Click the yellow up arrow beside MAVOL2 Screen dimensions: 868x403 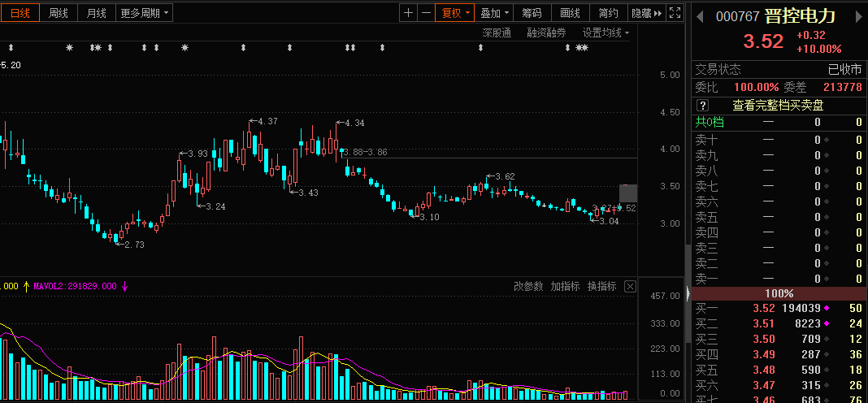point(26,286)
